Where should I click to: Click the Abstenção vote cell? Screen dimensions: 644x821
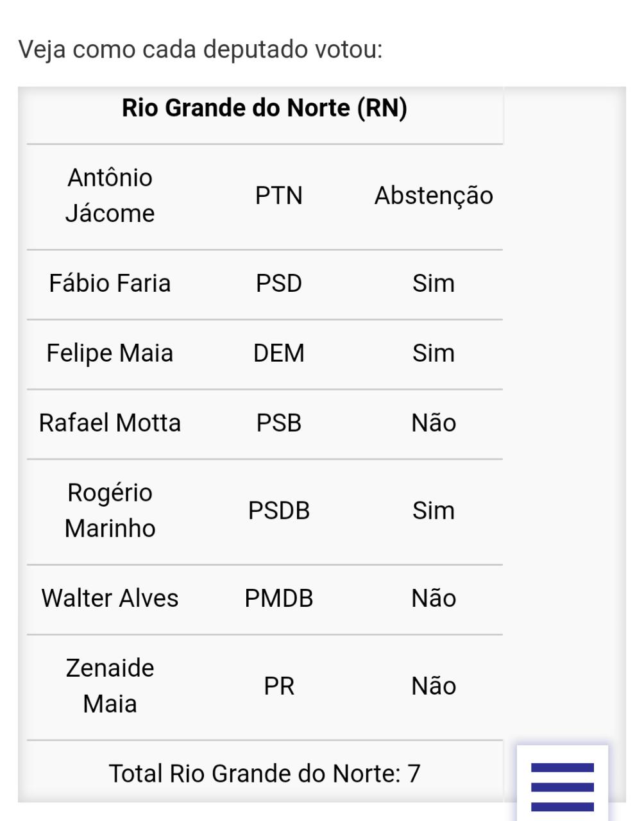[434, 196]
